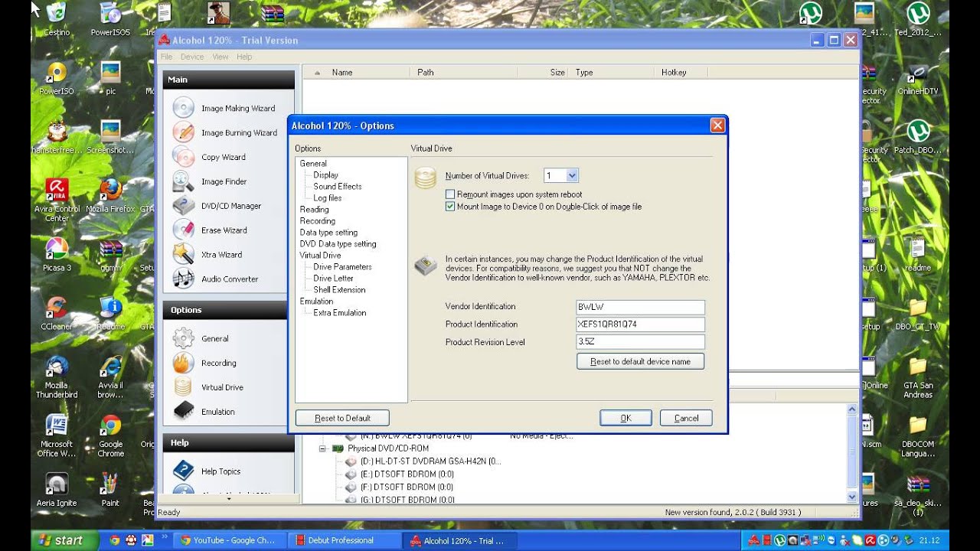Collapse the Physical DVD/CD-ROM tree node
This screenshot has width=980, height=551.
323,448
